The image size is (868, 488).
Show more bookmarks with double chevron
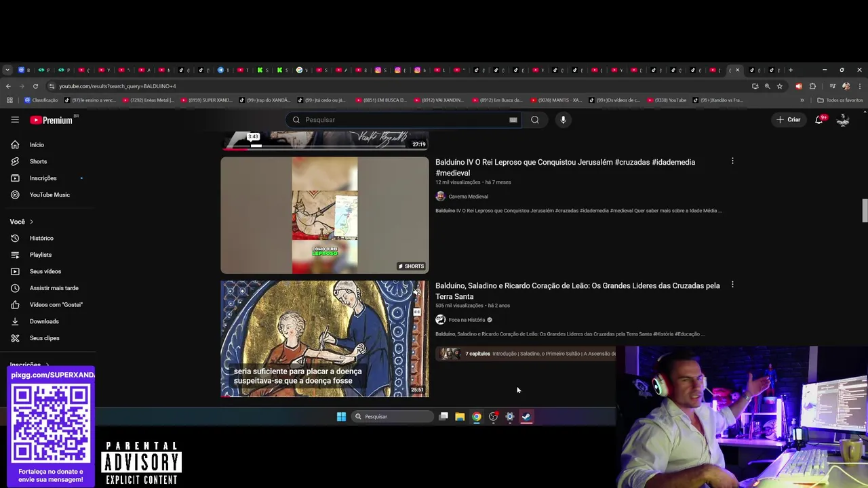pos(802,100)
